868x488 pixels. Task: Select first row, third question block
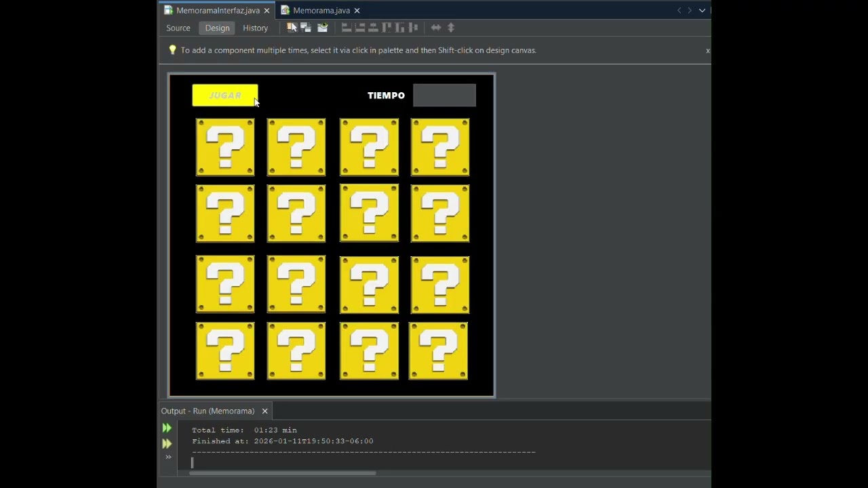[370, 147]
